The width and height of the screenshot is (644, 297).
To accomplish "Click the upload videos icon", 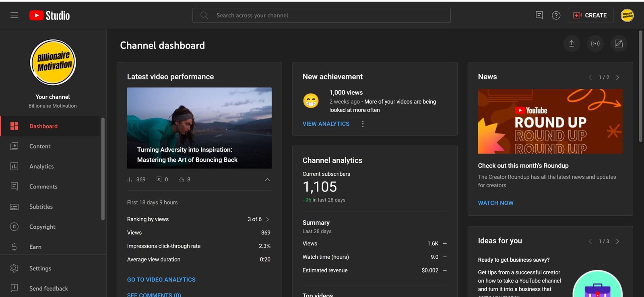I will pos(572,43).
